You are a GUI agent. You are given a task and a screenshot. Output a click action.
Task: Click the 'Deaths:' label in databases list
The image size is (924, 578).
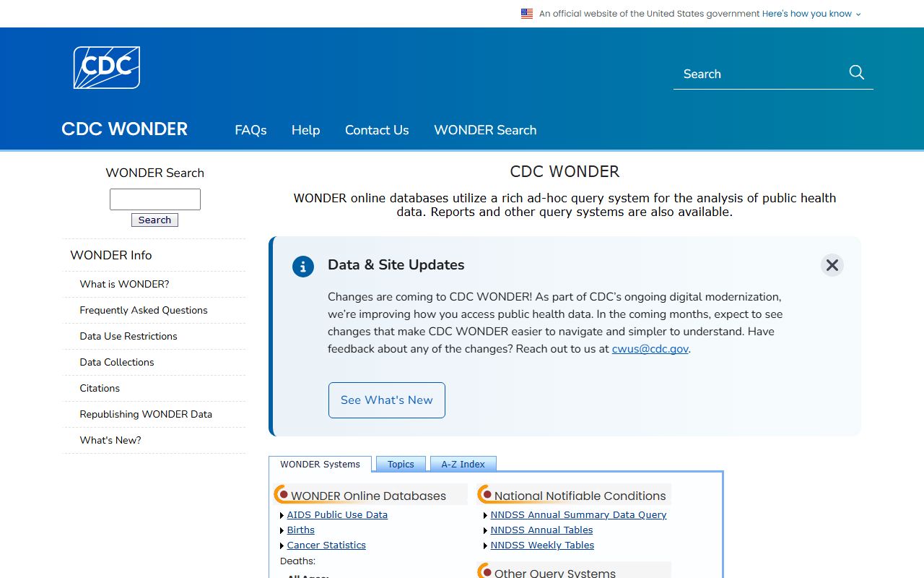(x=297, y=561)
